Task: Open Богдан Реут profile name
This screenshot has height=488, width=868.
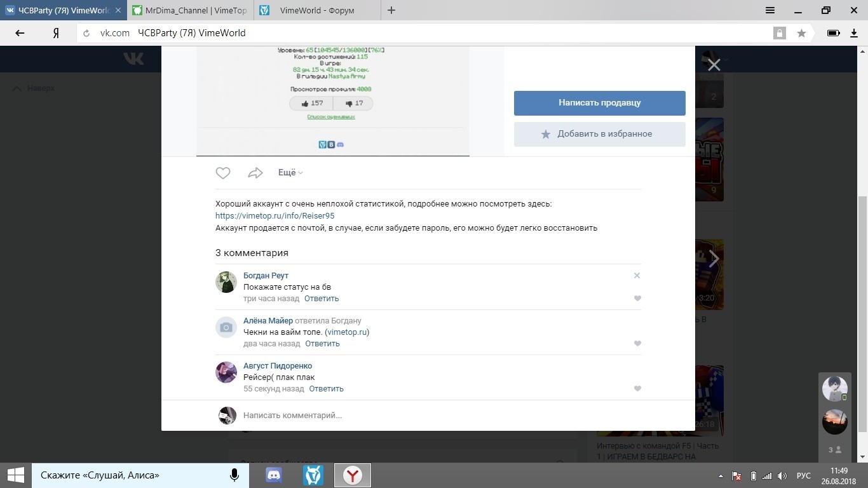Action: [x=266, y=276]
